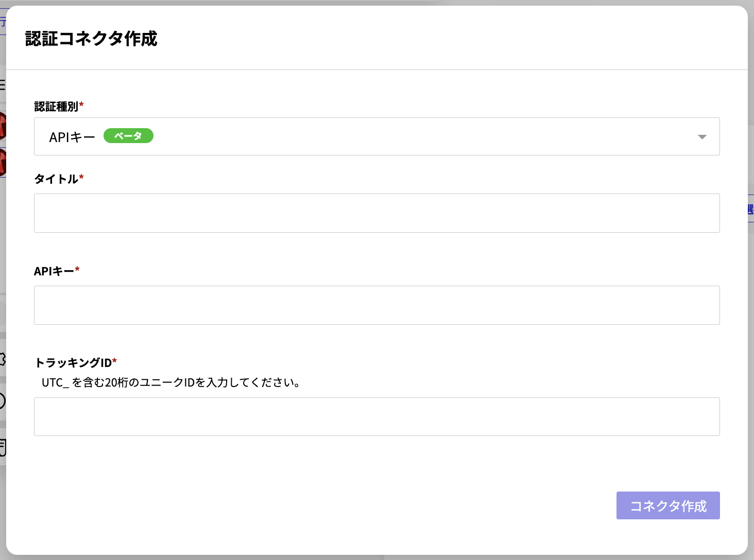Image resolution: width=754 pixels, height=560 pixels.
Task: Click the コネクタ作成 button
Action: pos(668,505)
